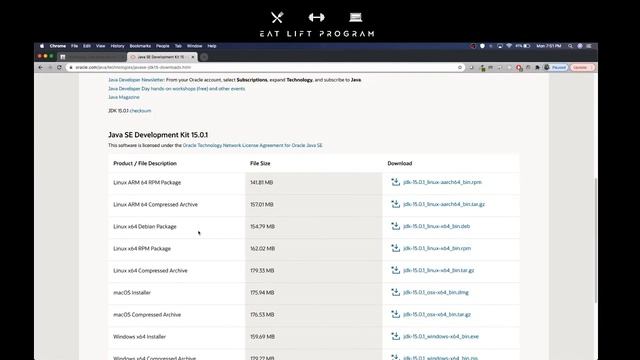
Task: Click the download icon for osx-x64_bin.dmg
Action: point(395,292)
